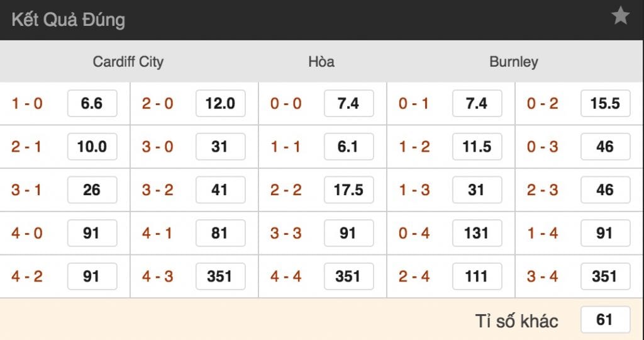Viewport: 644px width, 340px height.
Task: Pick the 3 - 2 score odds 41
Action: click(x=220, y=190)
